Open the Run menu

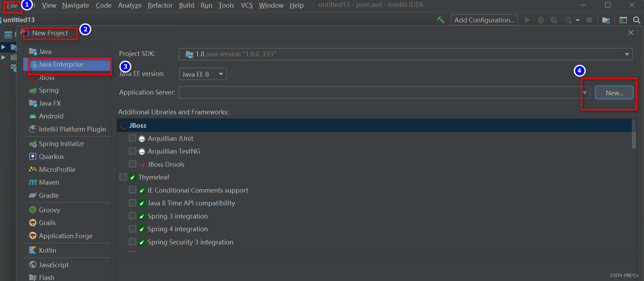click(x=206, y=5)
